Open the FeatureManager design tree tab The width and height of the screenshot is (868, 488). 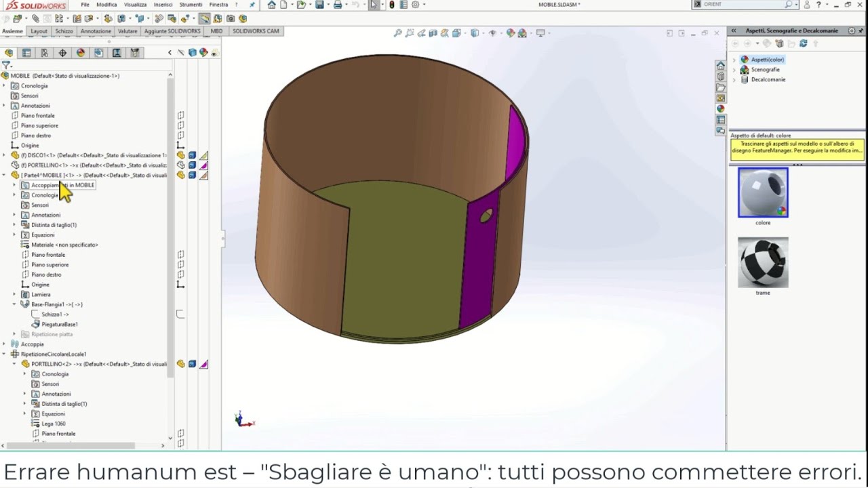pyautogui.click(x=9, y=53)
